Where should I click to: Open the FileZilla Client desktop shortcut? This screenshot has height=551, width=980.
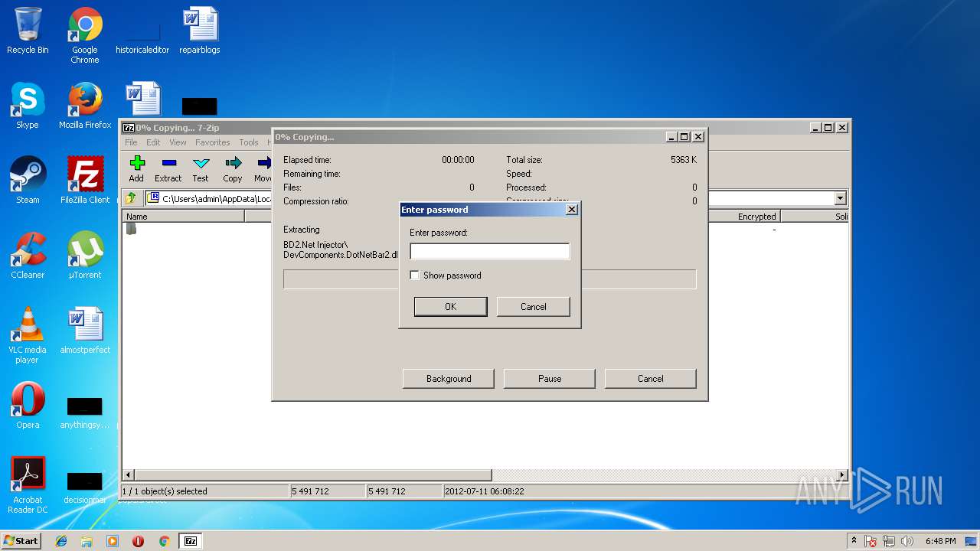(x=85, y=181)
